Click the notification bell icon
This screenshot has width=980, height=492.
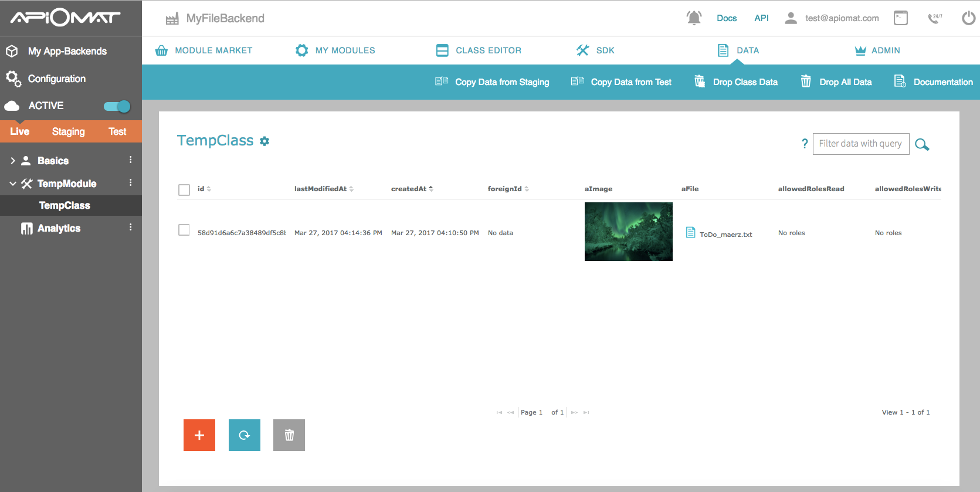(694, 18)
